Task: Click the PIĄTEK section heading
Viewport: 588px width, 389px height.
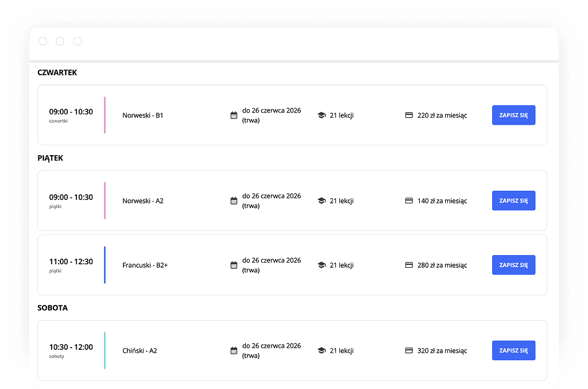Action: [x=50, y=158]
